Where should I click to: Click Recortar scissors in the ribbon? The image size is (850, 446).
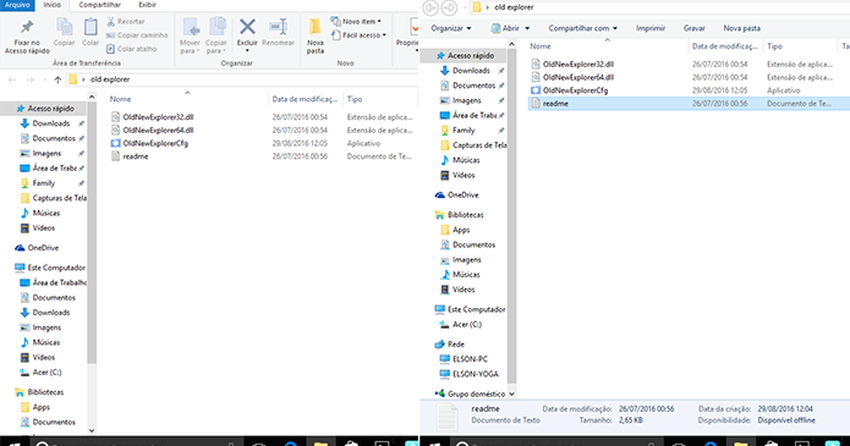111,22
